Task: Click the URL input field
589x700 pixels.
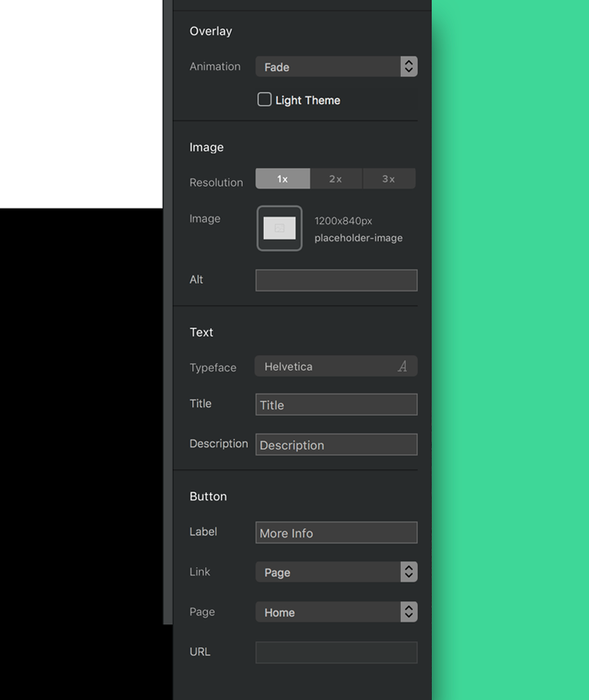Action: pyautogui.click(x=336, y=652)
